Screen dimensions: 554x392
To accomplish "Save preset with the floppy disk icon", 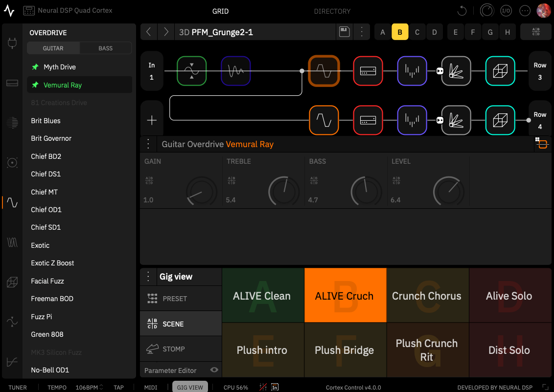I will 344,32.
